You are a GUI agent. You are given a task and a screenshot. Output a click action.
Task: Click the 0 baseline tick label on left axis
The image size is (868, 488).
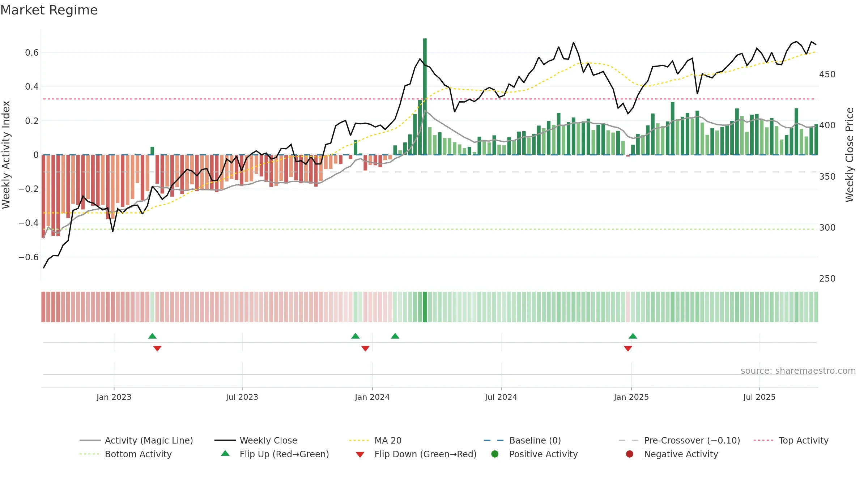[36, 155]
